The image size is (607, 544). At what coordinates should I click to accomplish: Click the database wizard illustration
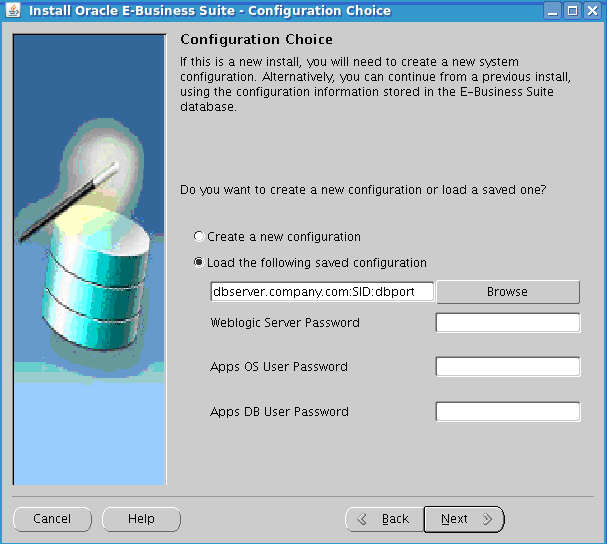[x=90, y=259]
